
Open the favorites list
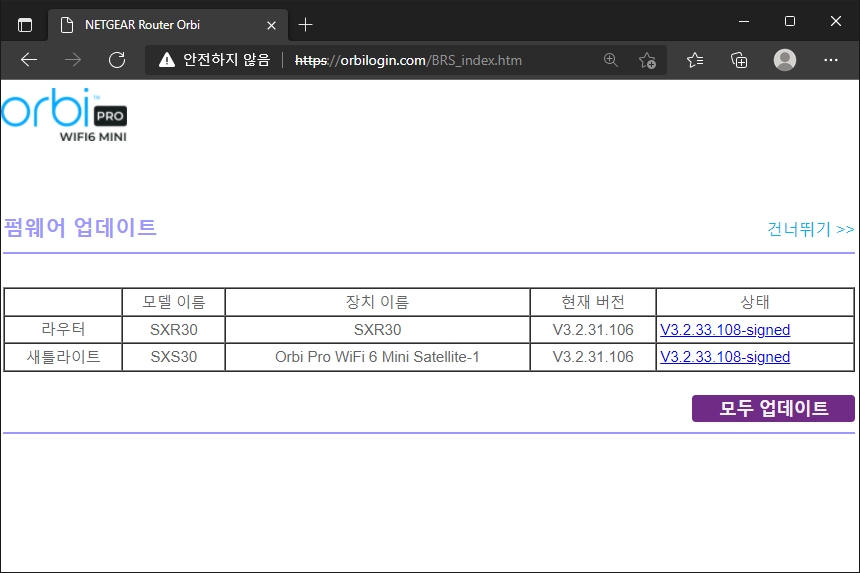pos(695,60)
